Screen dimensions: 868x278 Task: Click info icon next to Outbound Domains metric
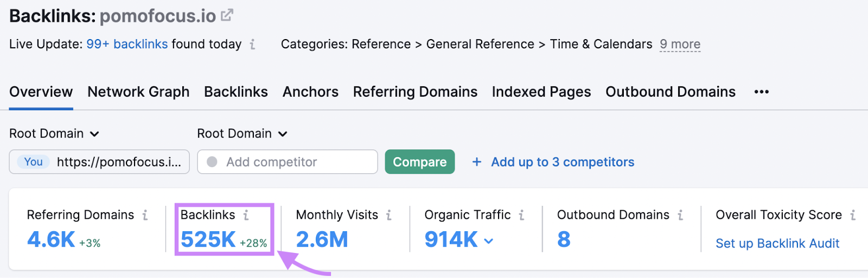[680, 216]
